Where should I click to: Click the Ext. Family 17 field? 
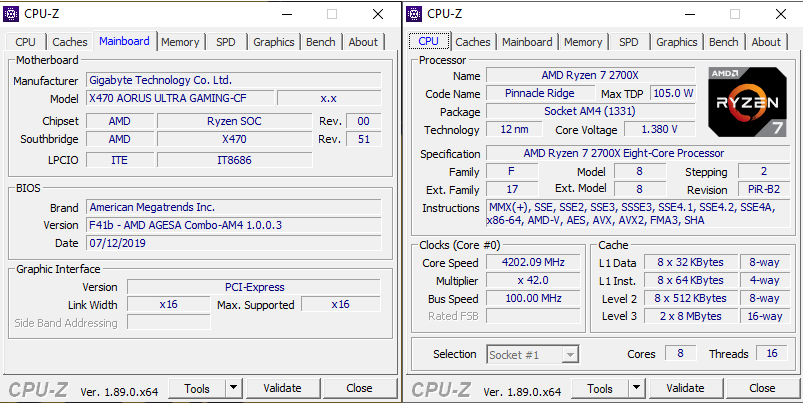(512, 189)
